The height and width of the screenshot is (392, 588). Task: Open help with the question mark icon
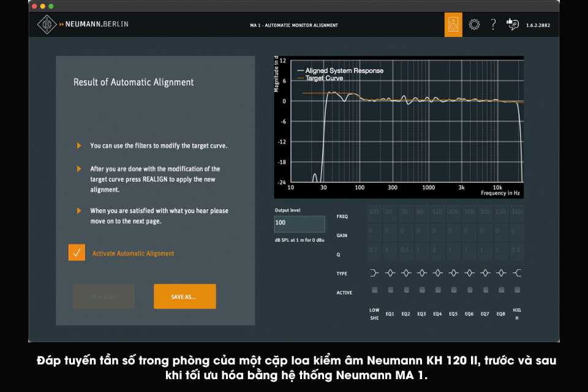point(493,24)
